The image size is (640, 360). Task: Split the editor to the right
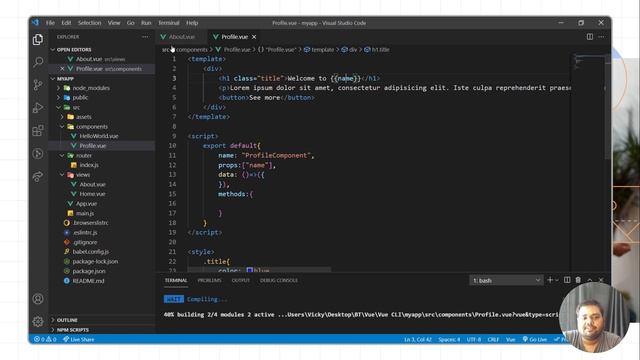[x=590, y=37]
